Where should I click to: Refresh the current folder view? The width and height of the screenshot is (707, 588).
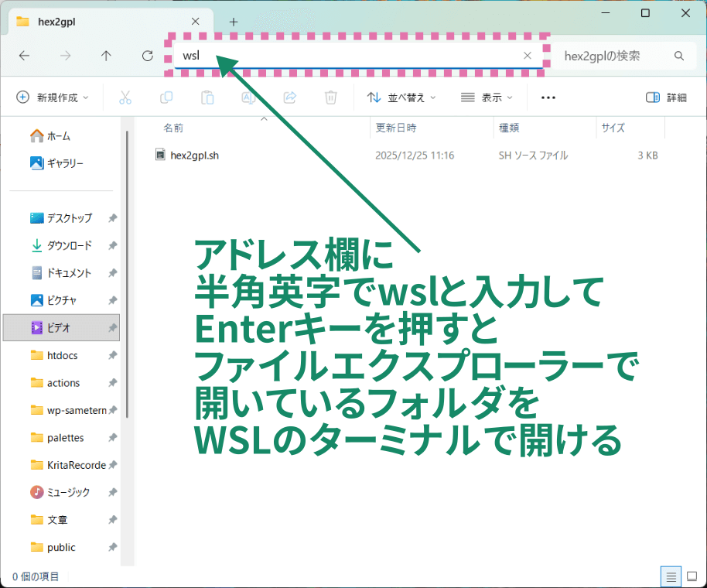click(148, 56)
